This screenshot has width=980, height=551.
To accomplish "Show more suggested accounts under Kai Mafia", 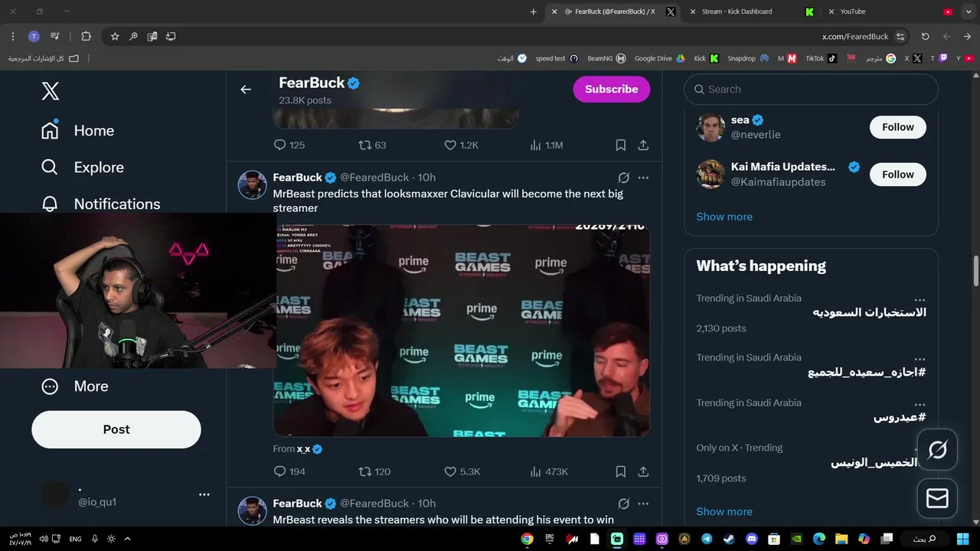I will pos(724,217).
